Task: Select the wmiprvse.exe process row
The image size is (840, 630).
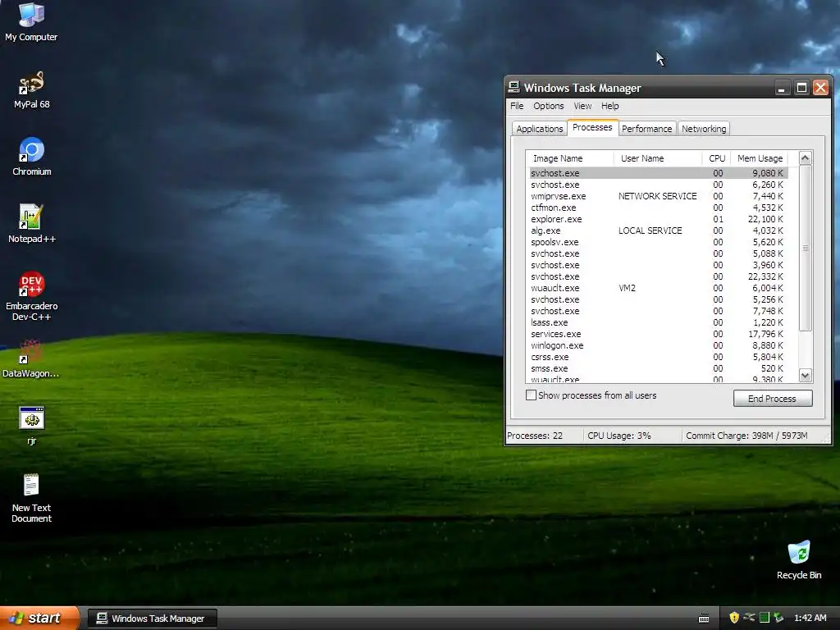Action: pyautogui.click(x=659, y=196)
